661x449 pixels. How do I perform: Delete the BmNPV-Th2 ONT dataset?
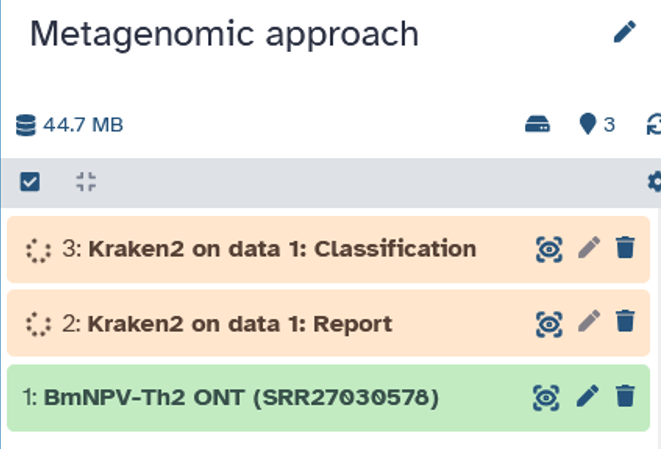pos(625,396)
